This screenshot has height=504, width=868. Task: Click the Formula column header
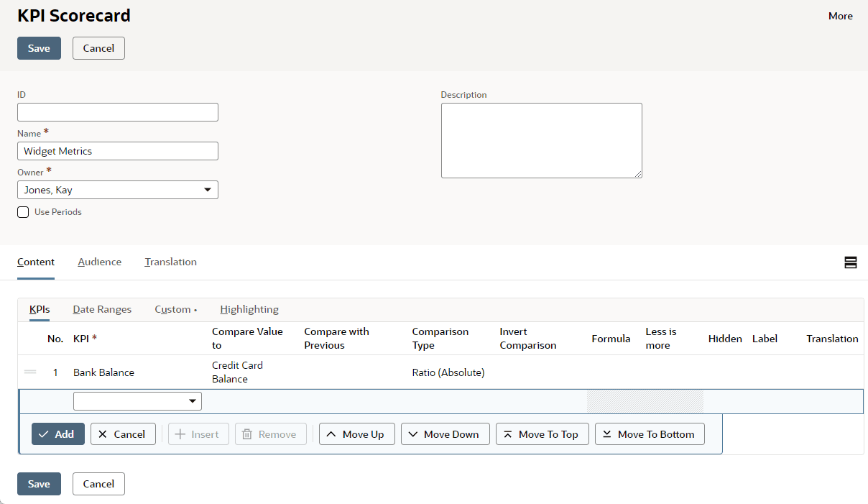[611, 339]
